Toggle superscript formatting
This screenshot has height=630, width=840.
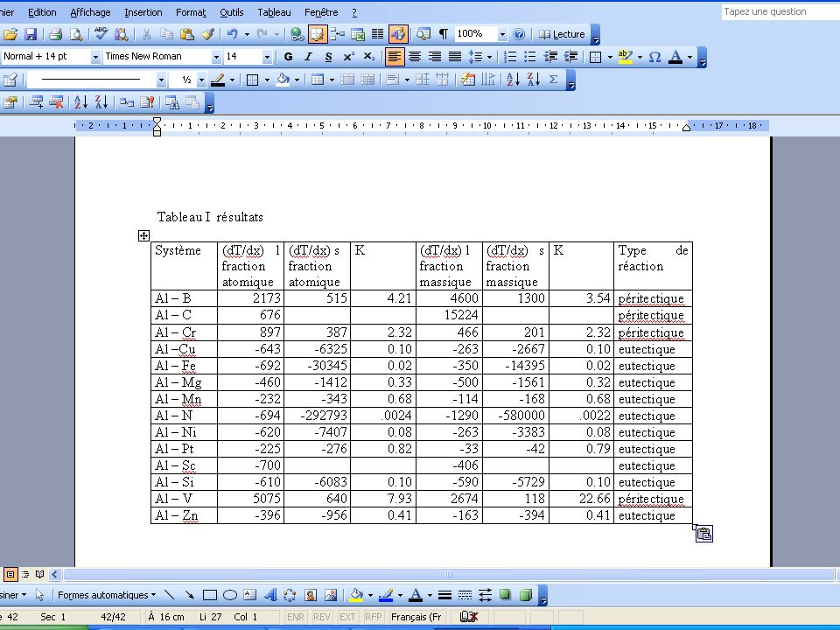pyautogui.click(x=348, y=56)
